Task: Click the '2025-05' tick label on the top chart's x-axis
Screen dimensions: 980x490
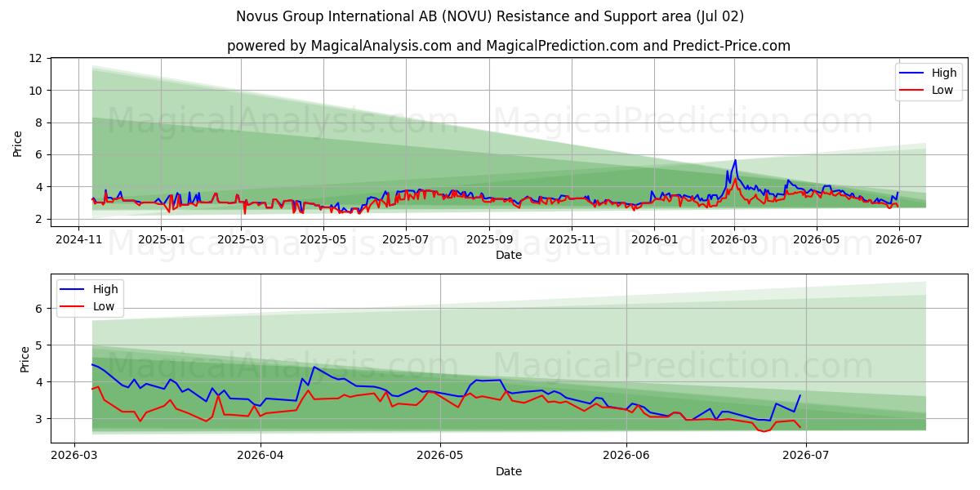Action: [x=323, y=239]
